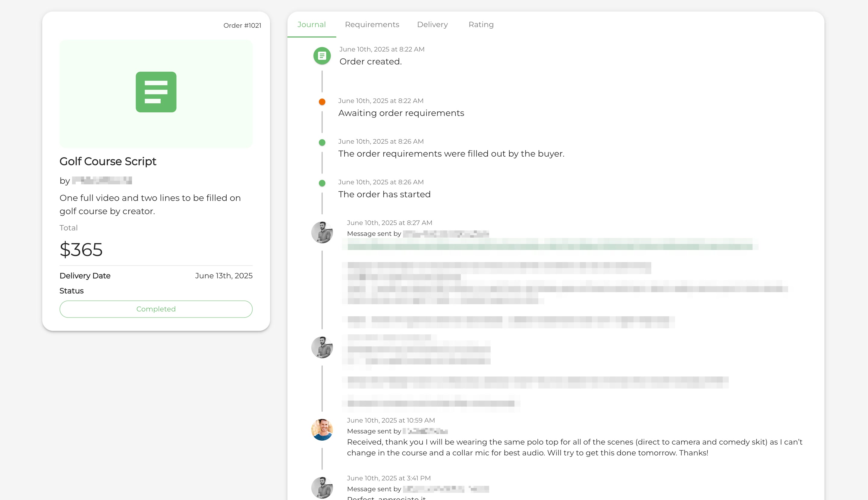Click the 'June 10th, 2025 at 3:41 PM' timestamp
This screenshot has height=500, width=868.
(389, 478)
